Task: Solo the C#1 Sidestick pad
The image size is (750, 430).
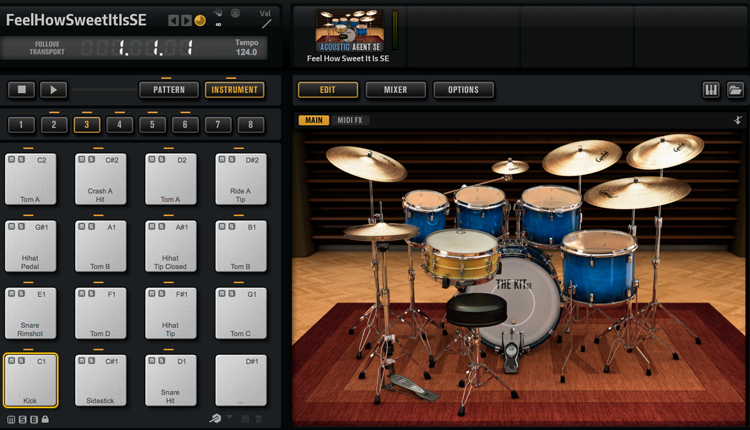Action: coord(91,360)
